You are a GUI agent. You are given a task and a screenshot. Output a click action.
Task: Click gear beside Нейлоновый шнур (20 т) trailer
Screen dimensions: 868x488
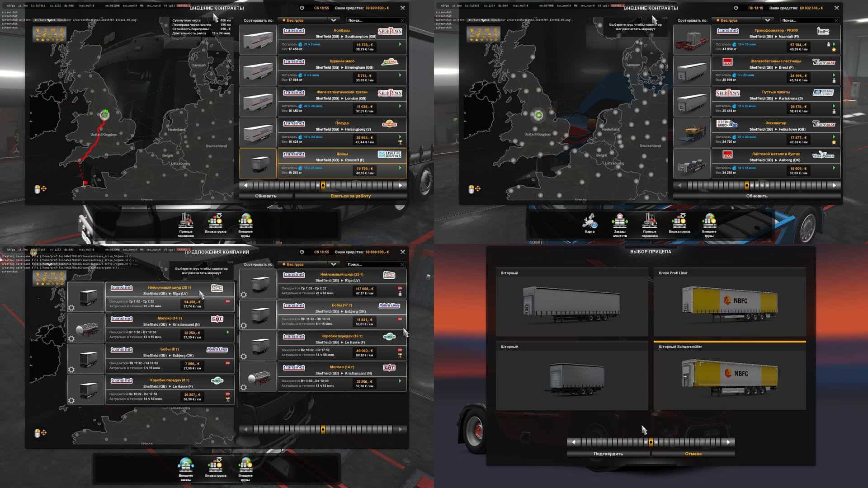click(x=71, y=308)
